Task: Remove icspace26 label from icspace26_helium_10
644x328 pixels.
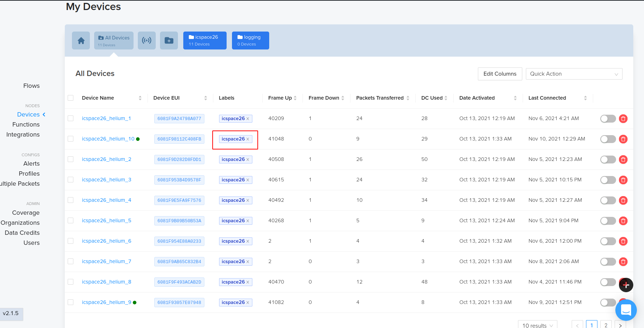Action: click(248, 139)
